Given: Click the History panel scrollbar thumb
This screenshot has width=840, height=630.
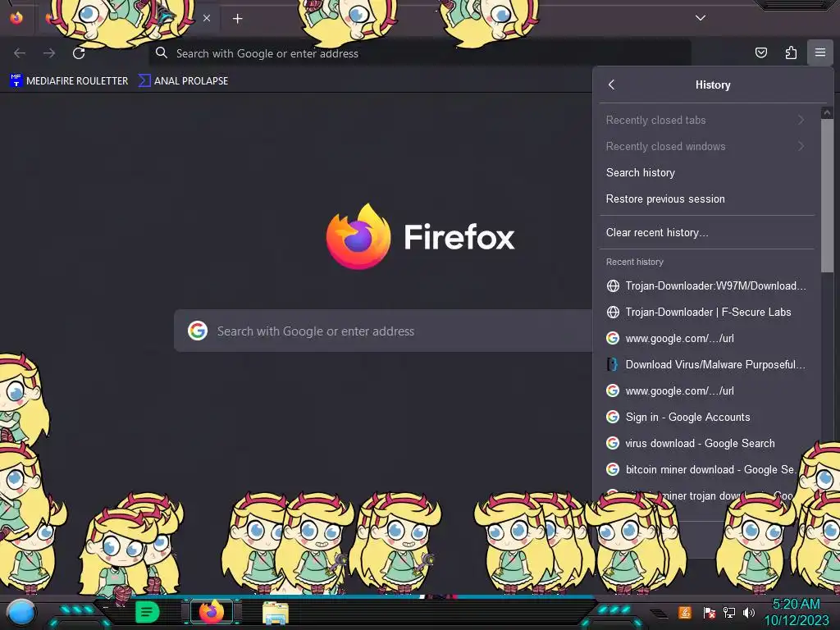Looking at the screenshot, I should (x=827, y=195).
